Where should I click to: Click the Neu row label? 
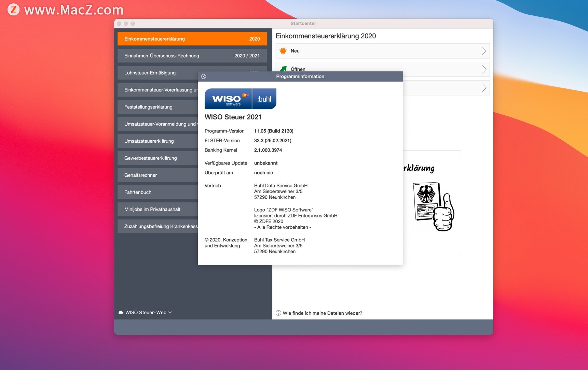click(x=295, y=51)
